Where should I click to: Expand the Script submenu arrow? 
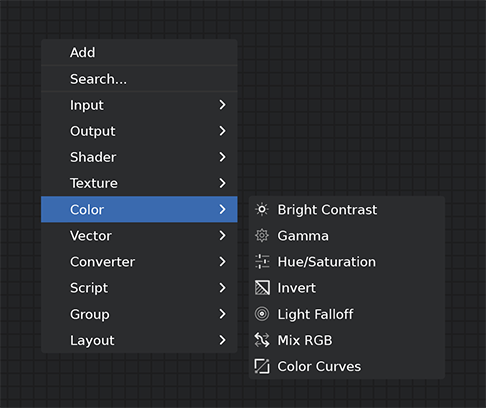tap(223, 287)
